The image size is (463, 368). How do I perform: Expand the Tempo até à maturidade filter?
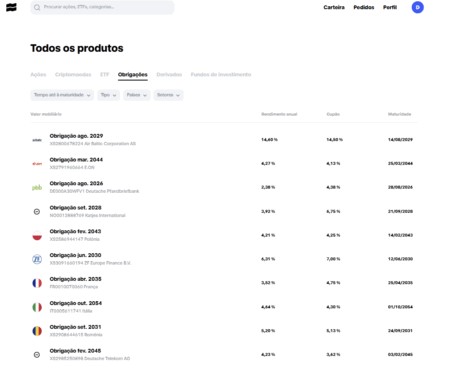pos(62,95)
